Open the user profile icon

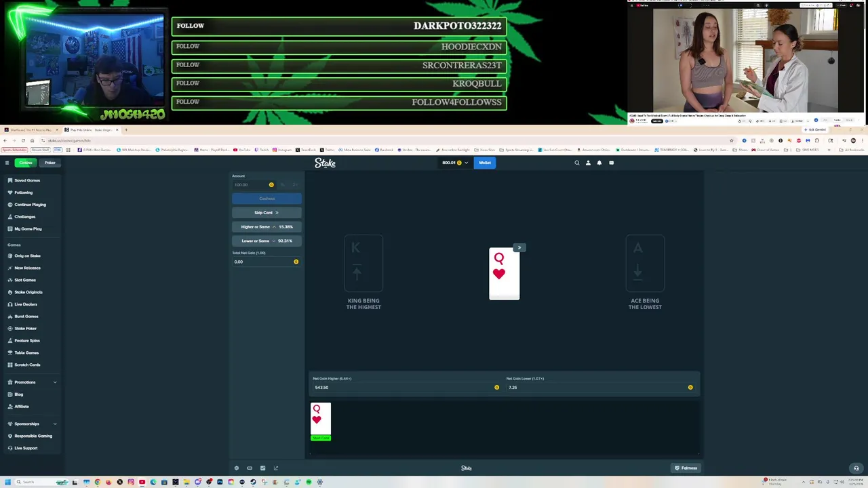pos(588,163)
